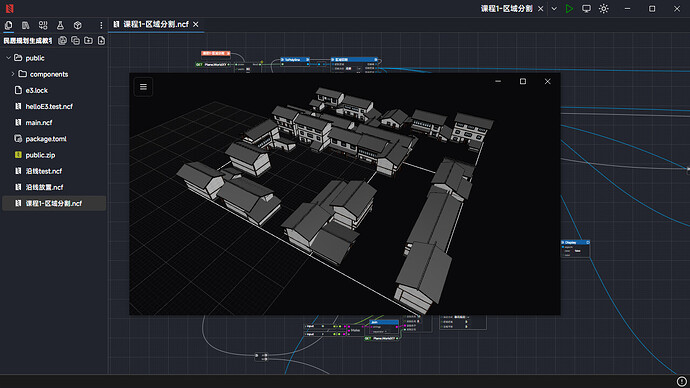The image size is (690, 388).
Task: Open the node components sidebar icon
Action: [43, 25]
